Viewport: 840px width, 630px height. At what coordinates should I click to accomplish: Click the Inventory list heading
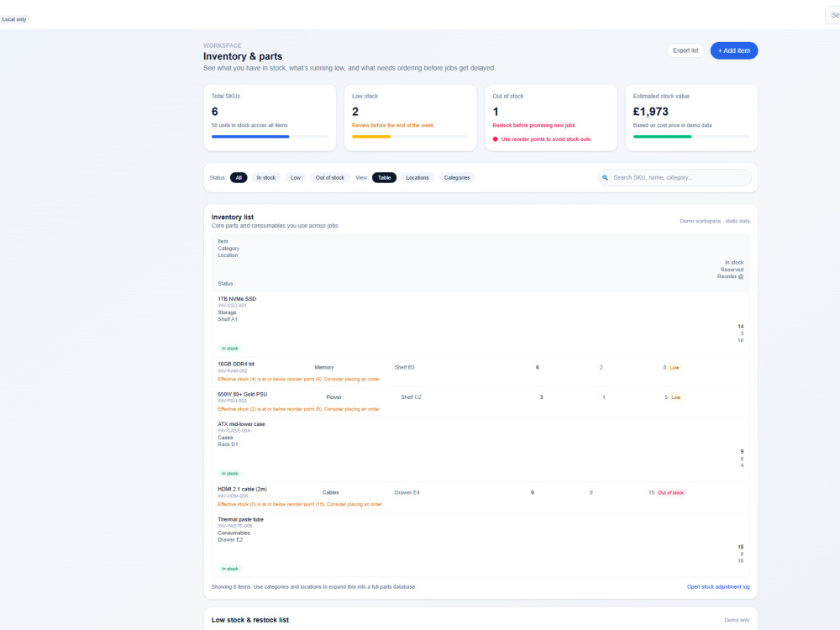233,217
